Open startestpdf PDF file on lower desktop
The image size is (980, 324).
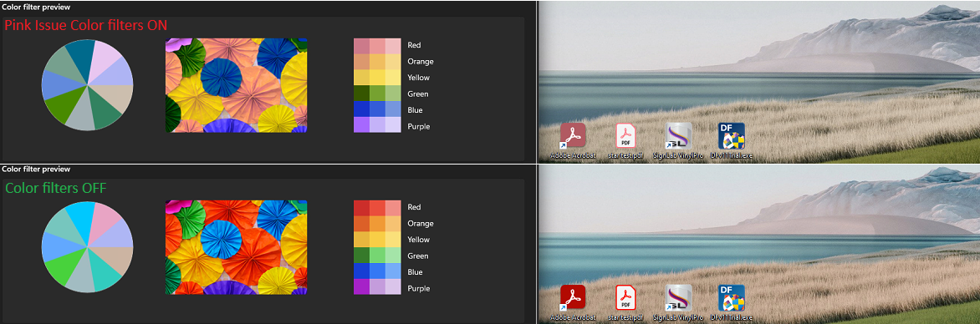pyautogui.click(x=625, y=302)
